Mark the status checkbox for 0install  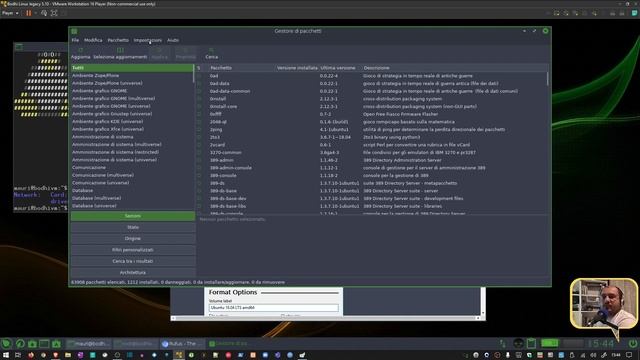pos(199,99)
